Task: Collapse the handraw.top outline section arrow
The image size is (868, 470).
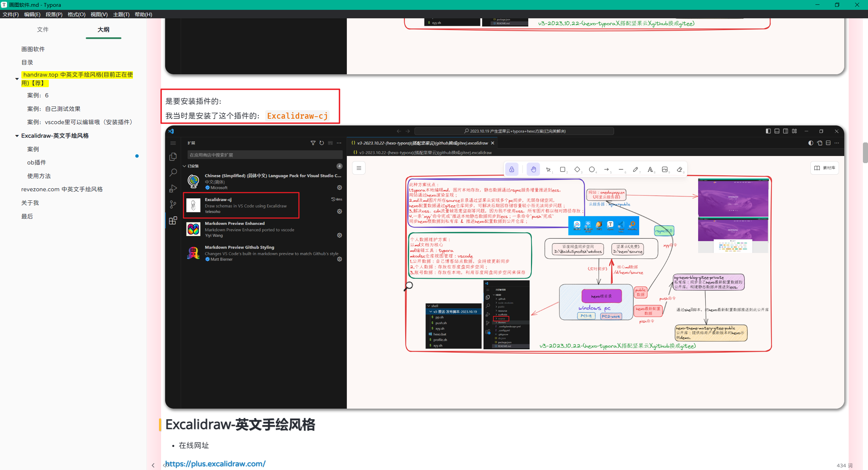Action: [x=17, y=79]
